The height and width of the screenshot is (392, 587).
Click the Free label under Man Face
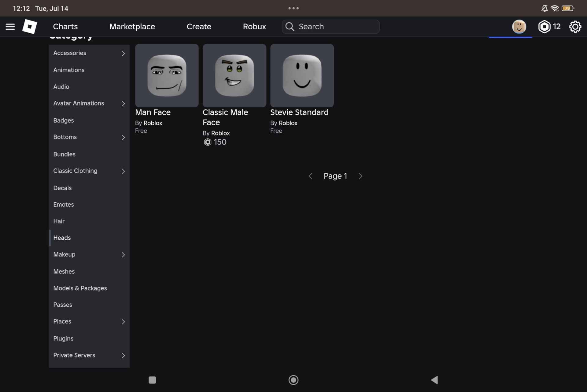(141, 131)
